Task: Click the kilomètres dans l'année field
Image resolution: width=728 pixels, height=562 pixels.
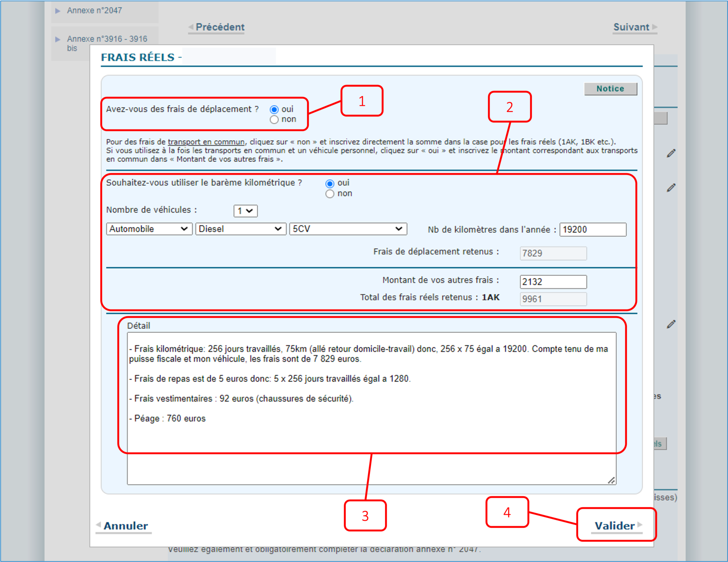Action: pyautogui.click(x=593, y=229)
